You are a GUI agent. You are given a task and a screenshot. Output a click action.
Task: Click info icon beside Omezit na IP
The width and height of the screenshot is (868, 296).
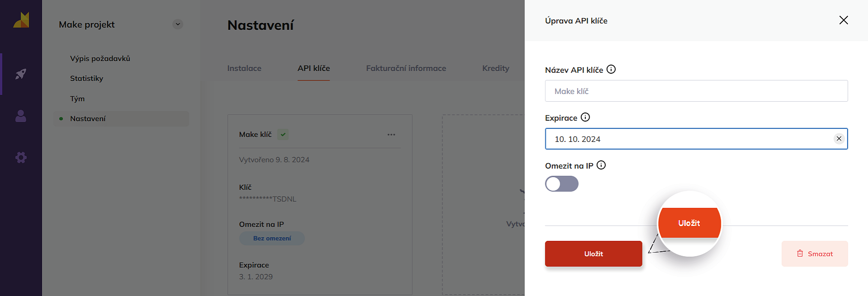point(601,165)
